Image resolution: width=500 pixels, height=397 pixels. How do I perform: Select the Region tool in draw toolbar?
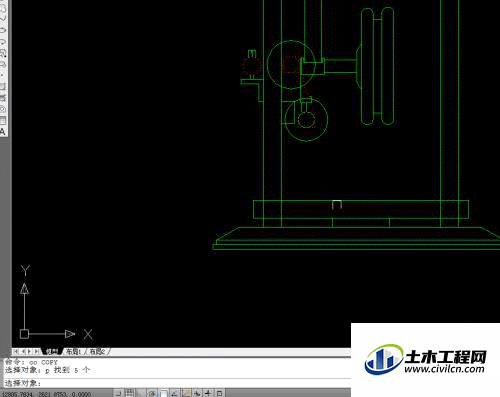[3, 109]
